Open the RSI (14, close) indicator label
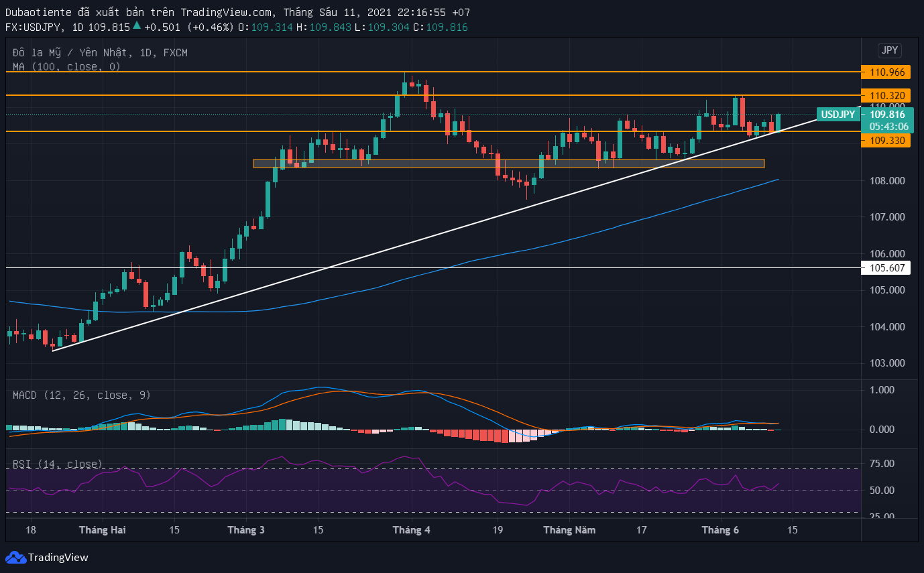This screenshot has height=573, width=924. point(58,464)
